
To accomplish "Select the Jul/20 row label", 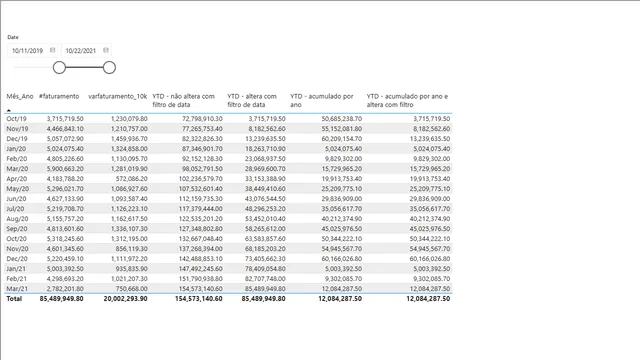I will [15, 209].
